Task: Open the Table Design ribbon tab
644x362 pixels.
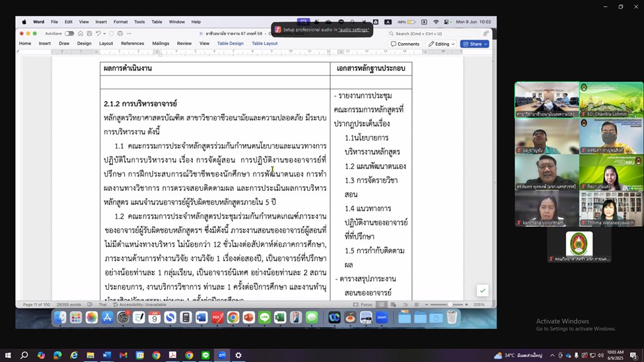Action: pyautogui.click(x=231, y=44)
